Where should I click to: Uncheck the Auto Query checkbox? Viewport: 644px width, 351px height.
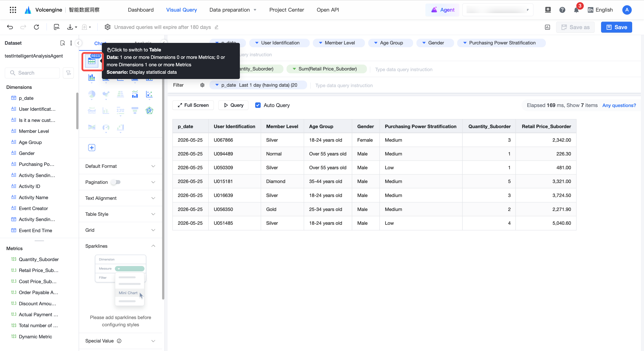point(258,105)
